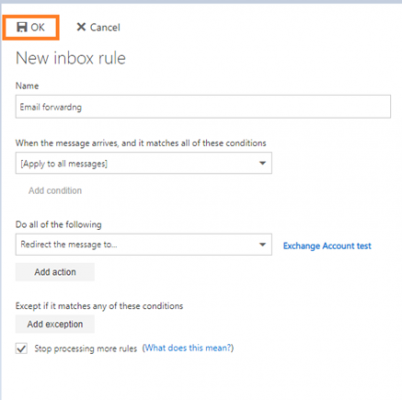The width and height of the screenshot is (402, 400).
Task: Click the Add exception button
Action: [55, 324]
